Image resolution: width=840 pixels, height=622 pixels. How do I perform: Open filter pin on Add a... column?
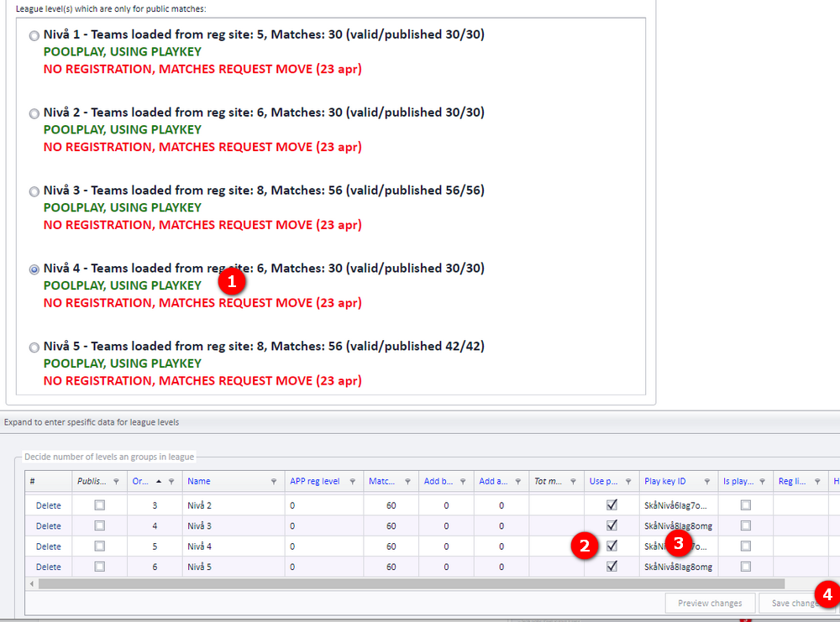click(518, 482)
